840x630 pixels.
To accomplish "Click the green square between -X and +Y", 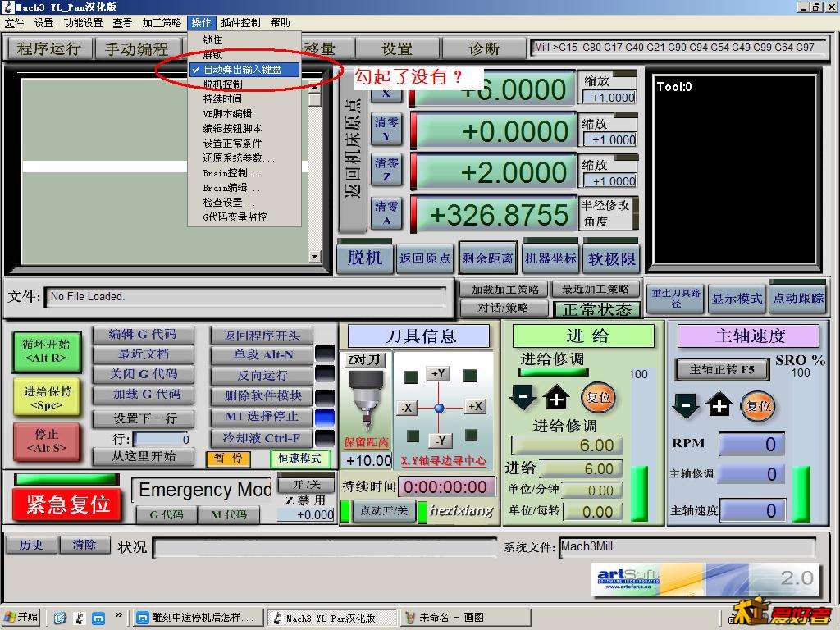I will pos(411,377).
